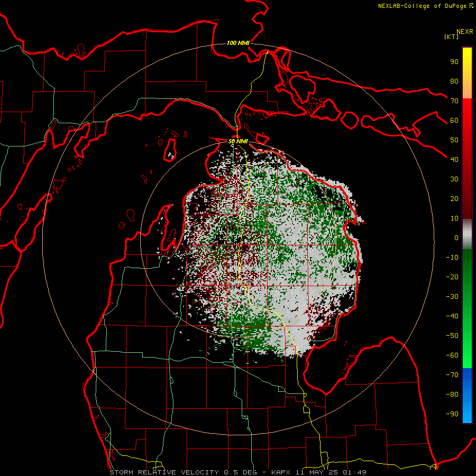Click the 50 NMI range ring label
Viewport: 476px width, 476px height.
[238, 141]
